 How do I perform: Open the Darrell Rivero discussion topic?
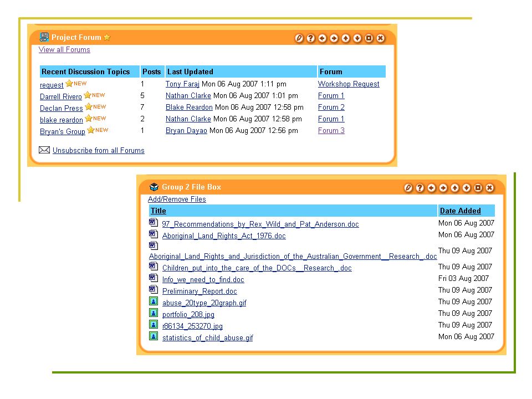tap(61, 96)
